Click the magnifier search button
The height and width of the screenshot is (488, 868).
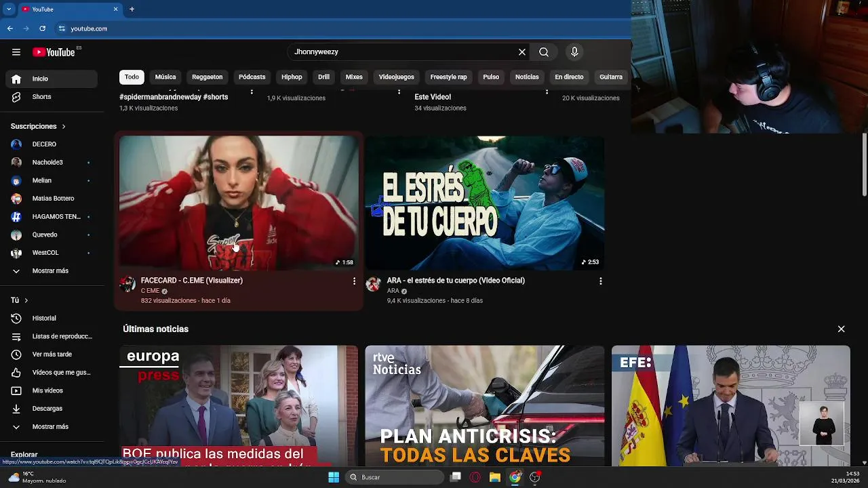point(544,52)
